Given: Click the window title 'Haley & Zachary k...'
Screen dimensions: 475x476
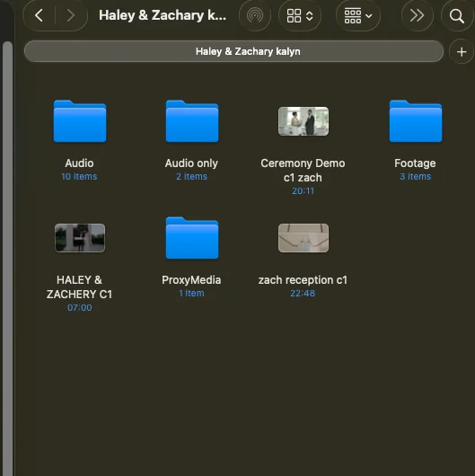Looking at the screenshot, I should point(163,15).
